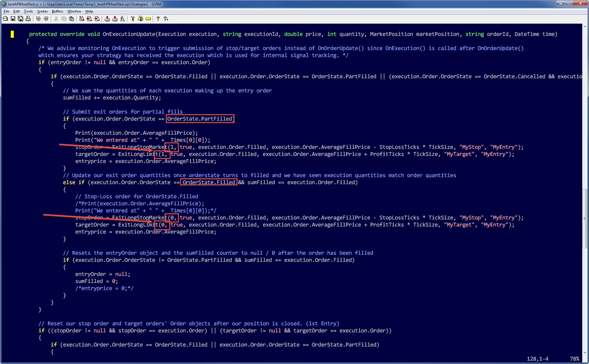Click the "// Submit exit orders for partial fills" comment

pyautogui.click(x=123, y=112)
